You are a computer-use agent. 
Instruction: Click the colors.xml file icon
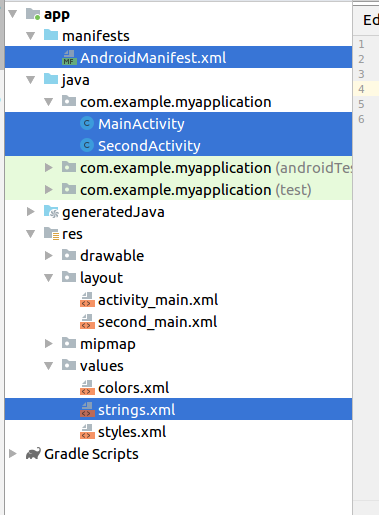coord(87,388)
